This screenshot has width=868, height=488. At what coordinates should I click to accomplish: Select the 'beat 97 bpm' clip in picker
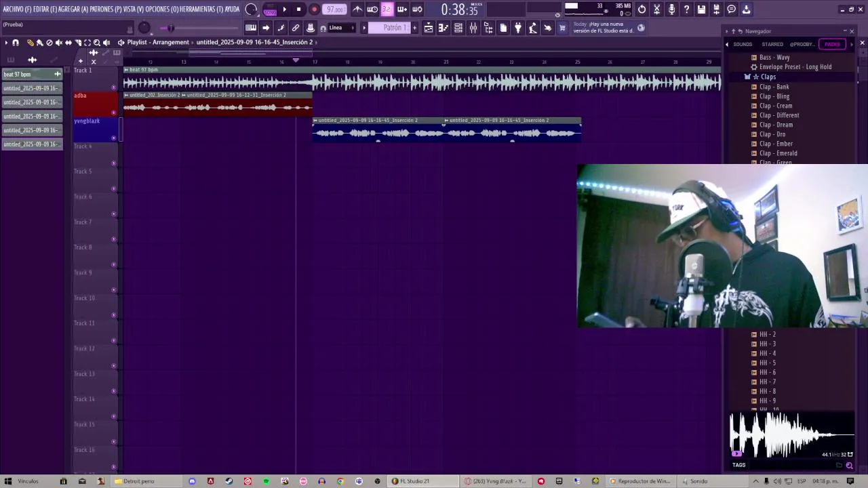[x=32, y=74]
